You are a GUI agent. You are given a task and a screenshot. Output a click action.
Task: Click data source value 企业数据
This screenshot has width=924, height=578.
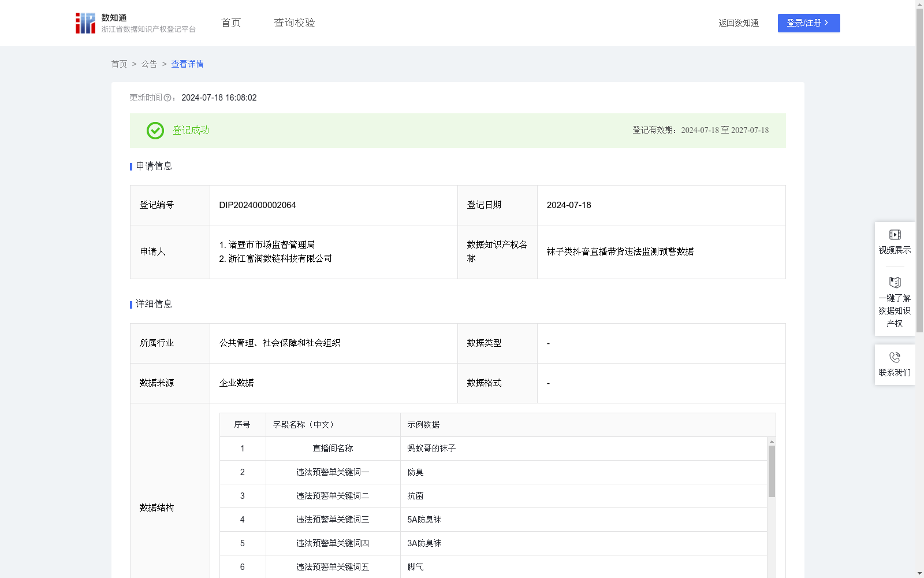pos(236,383)
